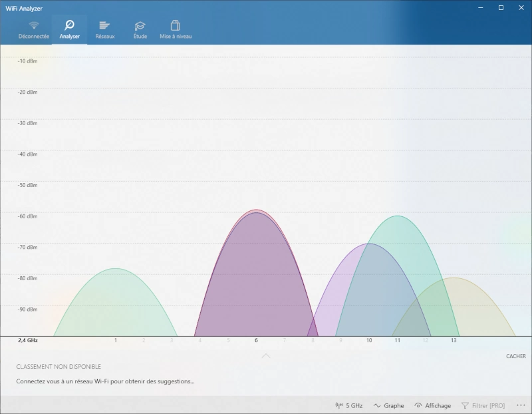Click channel 11 on the axis
532x414 pixels.
tap(397, 340)
